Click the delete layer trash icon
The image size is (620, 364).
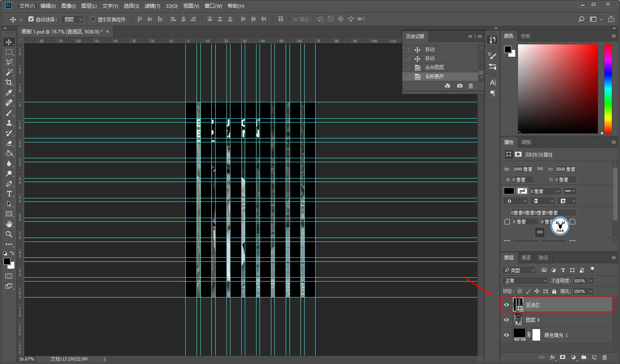coord(604,357)
